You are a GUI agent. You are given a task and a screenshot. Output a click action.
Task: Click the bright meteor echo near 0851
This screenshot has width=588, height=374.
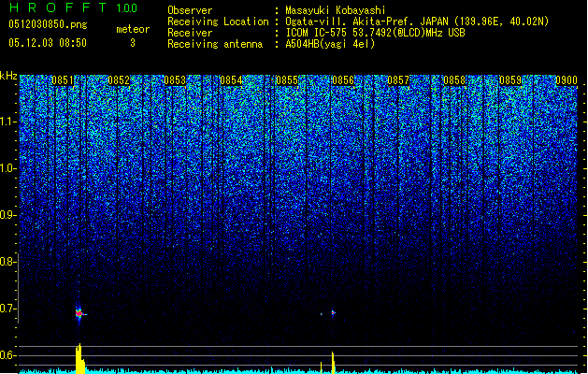tap(79, 313)
